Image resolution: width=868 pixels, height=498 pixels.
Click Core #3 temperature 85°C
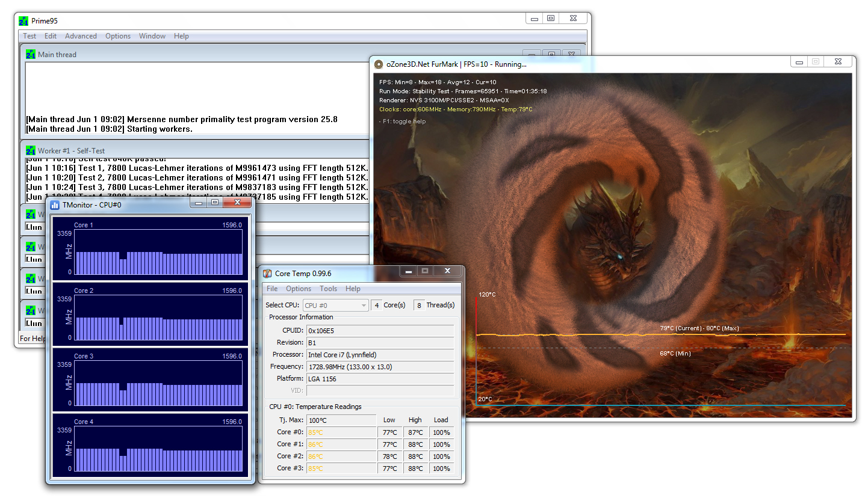tap(341, 468)
